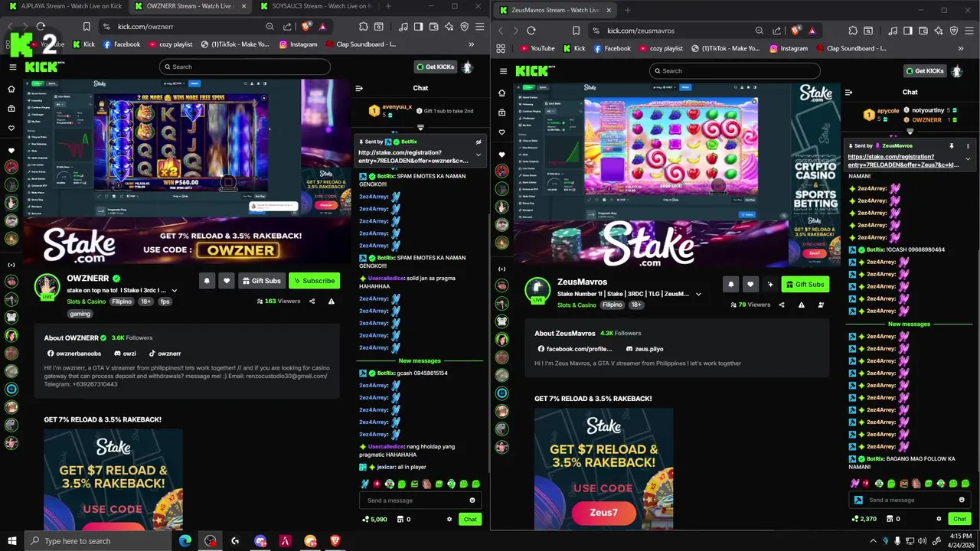Expand the pinned stake.com link in the ZeusMavros chat
Viewport: 980px width, 551px height.
tap(968, 158)
